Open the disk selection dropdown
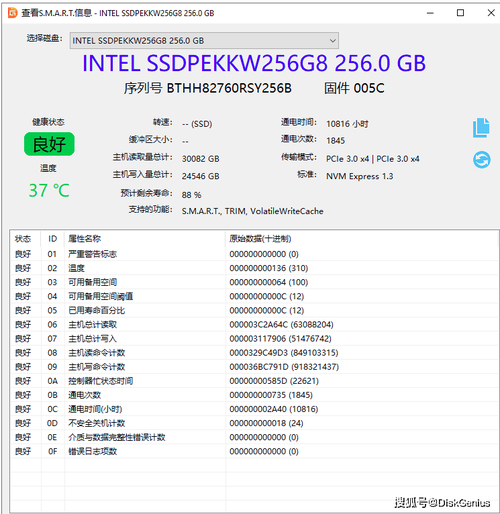The height and width of the screenshot is (514, 500). 204,41
